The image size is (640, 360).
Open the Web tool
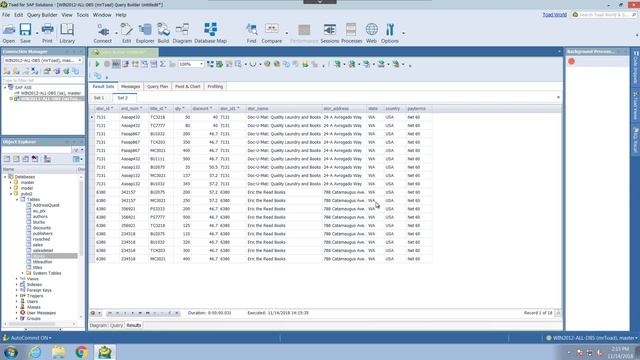click(371, 33)
